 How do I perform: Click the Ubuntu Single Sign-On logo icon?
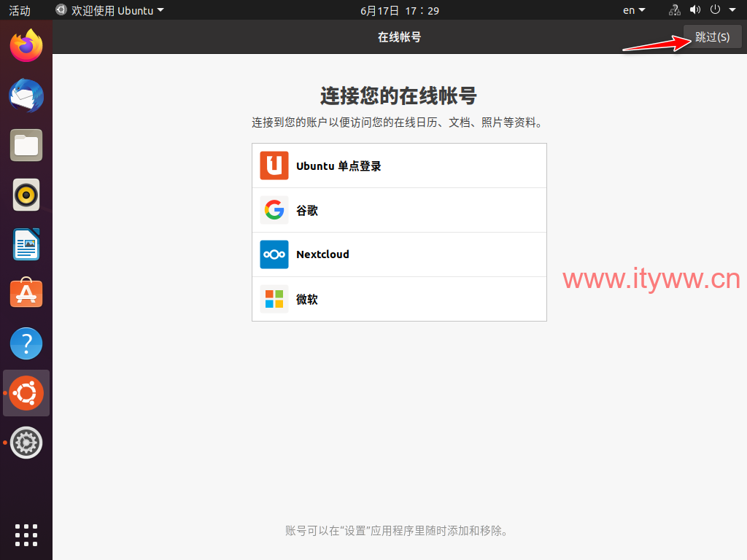[274, 166]
